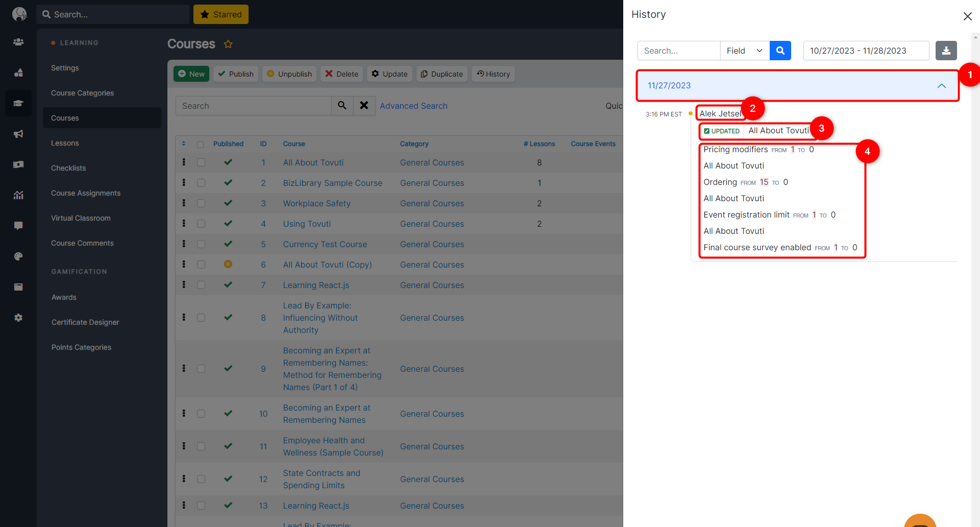Open the theme palette icon in sidebar
Image resolution: width=980 pixels, height=527 pixels.
18,256
